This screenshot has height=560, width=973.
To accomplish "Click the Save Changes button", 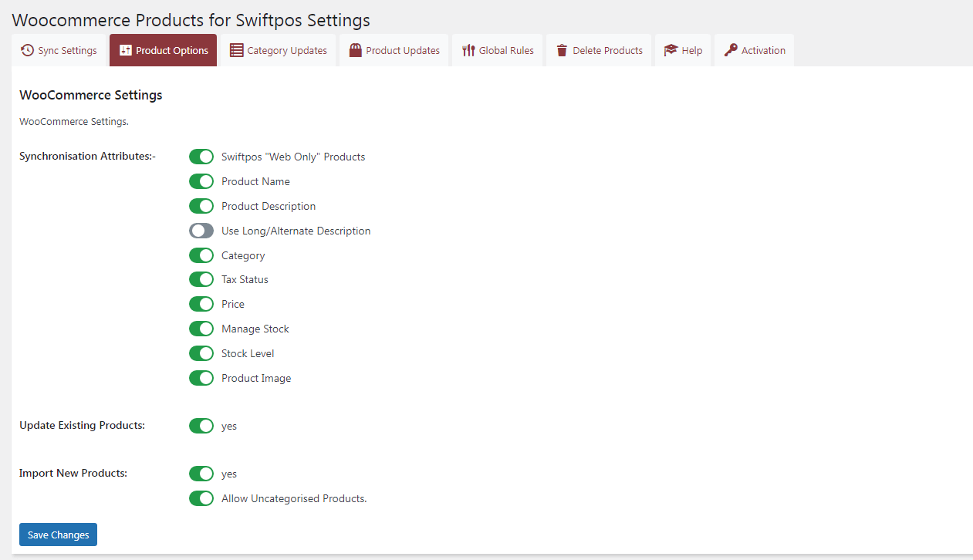I will 58,535.
